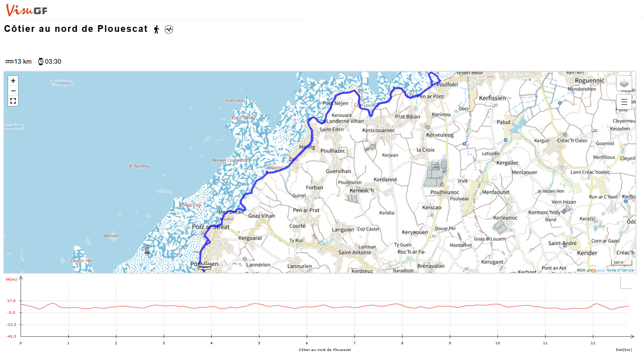This screenshot has width=644, height=362.
Task: Expand the small box above elevation chart
Action: point(626,283)
